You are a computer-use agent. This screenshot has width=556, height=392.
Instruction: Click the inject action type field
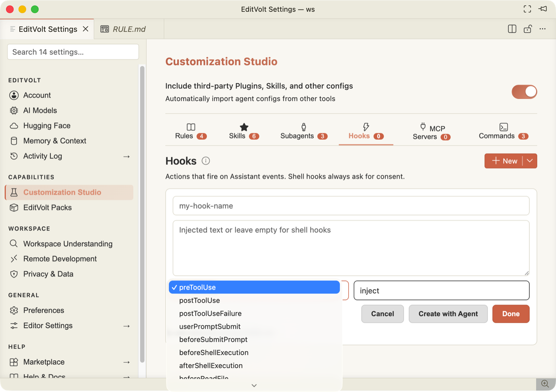coord(441,291)
